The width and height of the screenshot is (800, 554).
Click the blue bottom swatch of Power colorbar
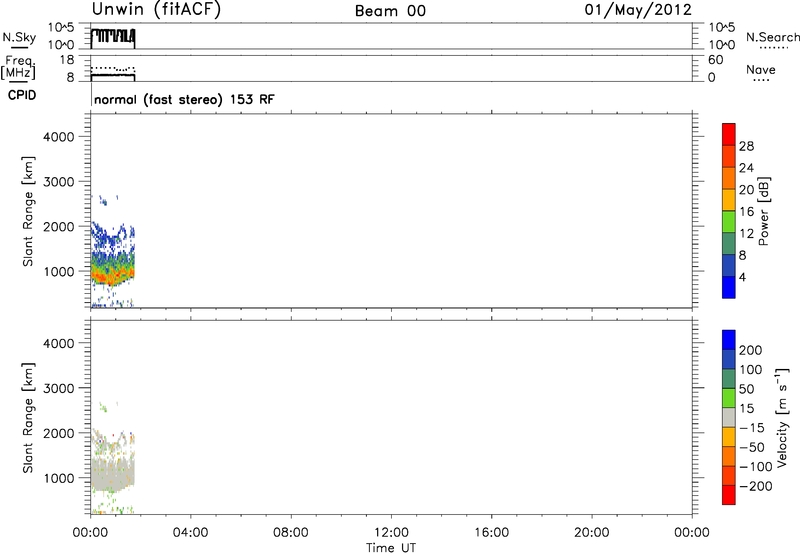coord(729,287)
